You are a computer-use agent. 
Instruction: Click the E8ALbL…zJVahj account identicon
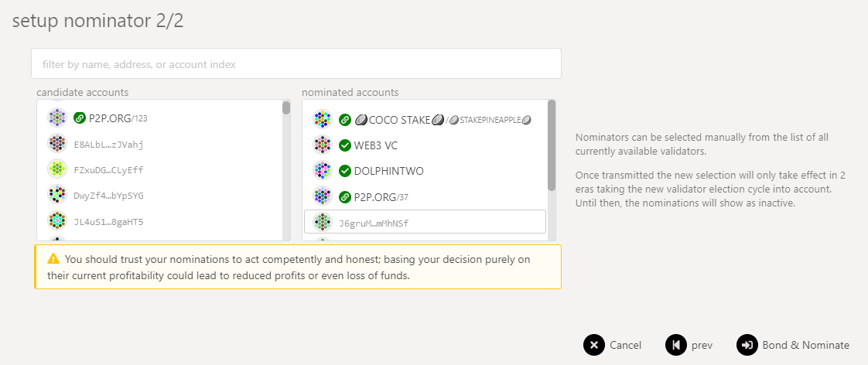(x=57, y=144)
